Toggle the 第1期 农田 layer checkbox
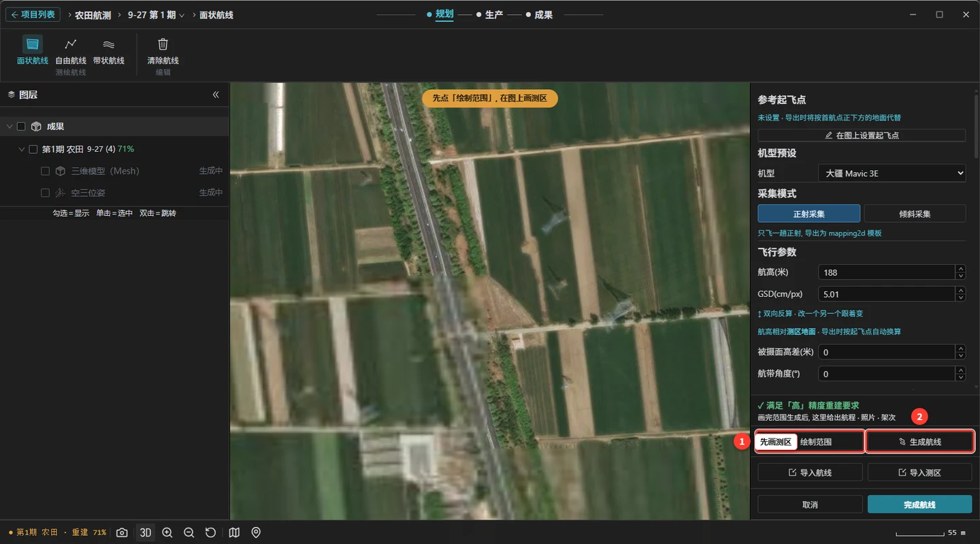The width and height of the screenshot is (980, 544). [x=33, y=149]
